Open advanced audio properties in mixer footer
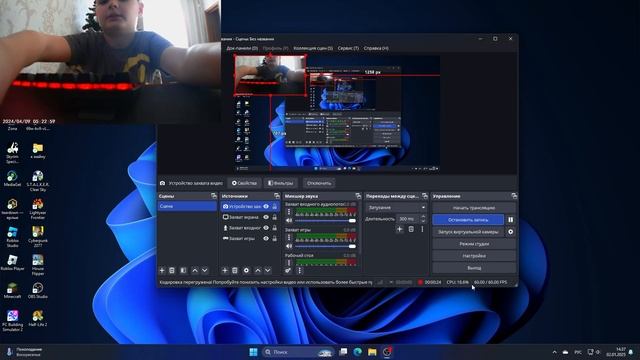 tap(288, 270)
